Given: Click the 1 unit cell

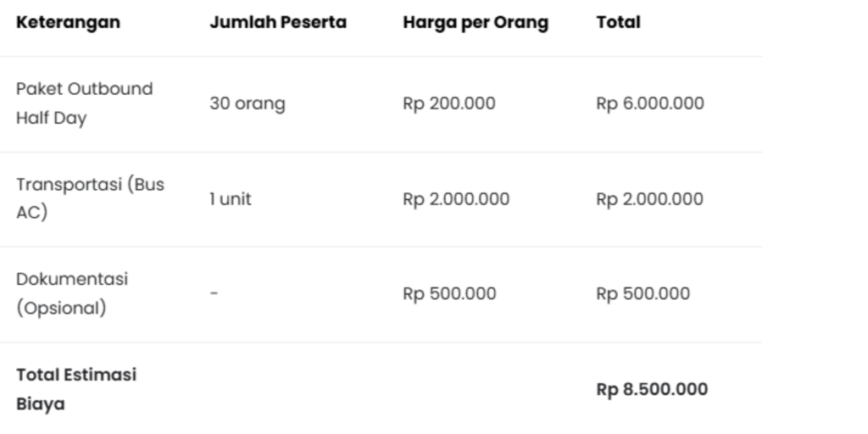Looking at the screenshot, I should pos(231,199).
